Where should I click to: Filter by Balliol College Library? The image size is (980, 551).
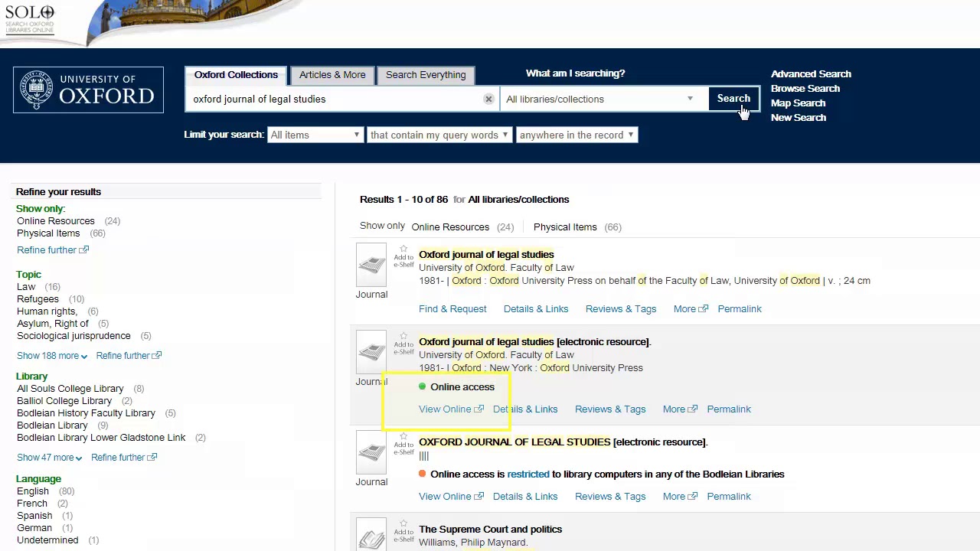point(64,401)
